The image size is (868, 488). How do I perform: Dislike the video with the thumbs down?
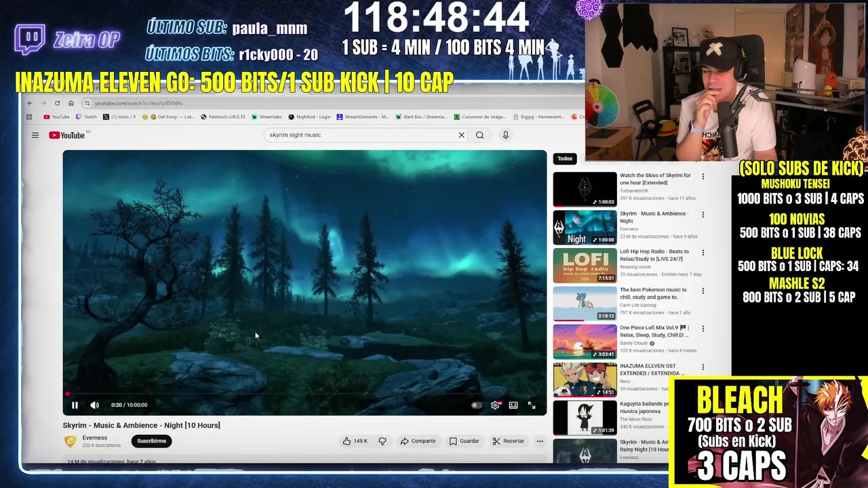pos(382,441)
